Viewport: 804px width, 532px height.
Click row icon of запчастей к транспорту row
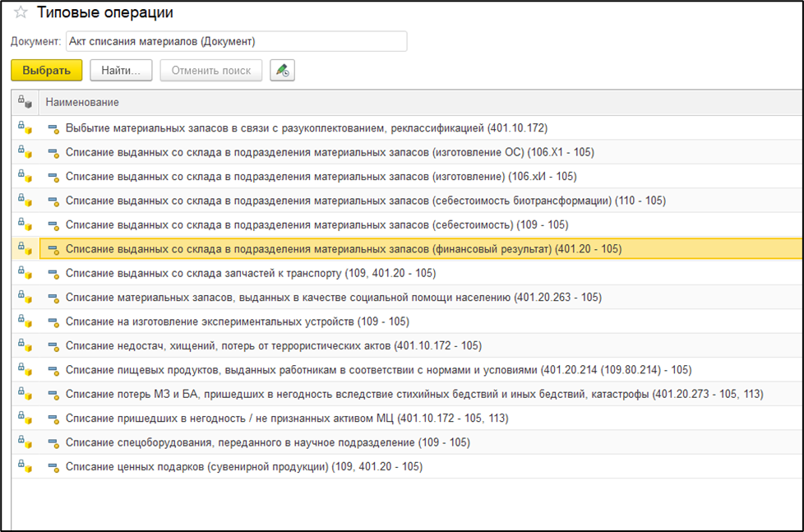click(53, 274)
